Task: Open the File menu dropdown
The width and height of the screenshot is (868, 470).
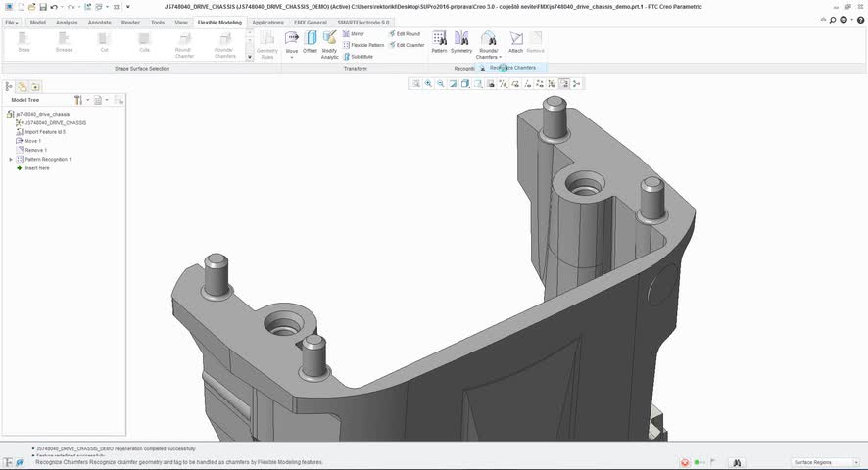Action: pos(11,23)
